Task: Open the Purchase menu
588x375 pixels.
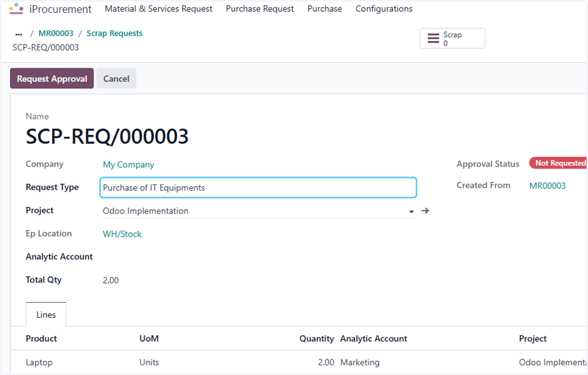Action: pos(325,9)
